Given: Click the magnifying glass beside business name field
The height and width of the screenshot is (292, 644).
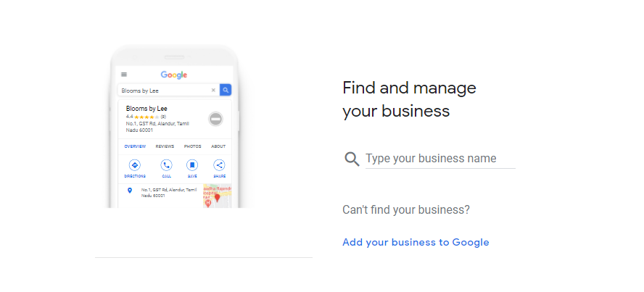Looking at the screenshot, I should pos(352,159).
